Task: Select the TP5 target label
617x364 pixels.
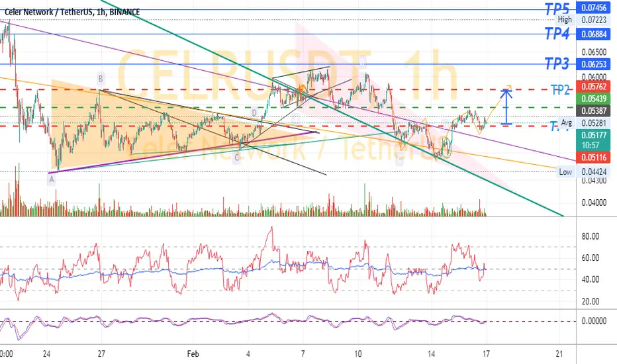Action: [557, 9]
